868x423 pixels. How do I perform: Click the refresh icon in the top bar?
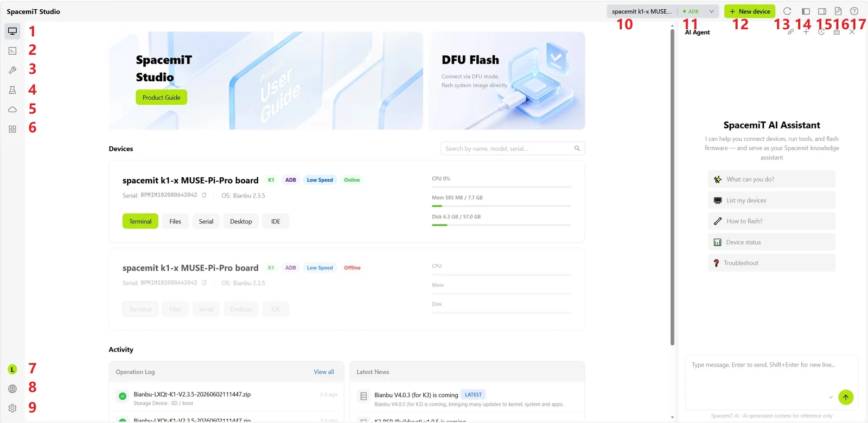point(787,11)
